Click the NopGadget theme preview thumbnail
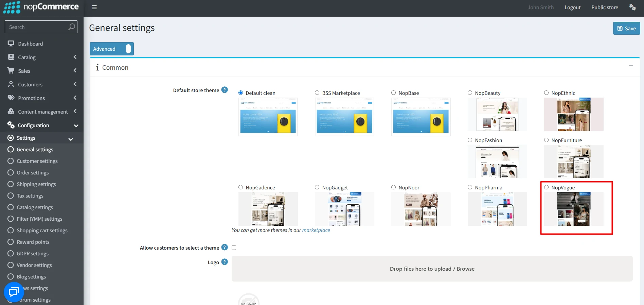This screenshot has width=644, height=305. point(344,209)
